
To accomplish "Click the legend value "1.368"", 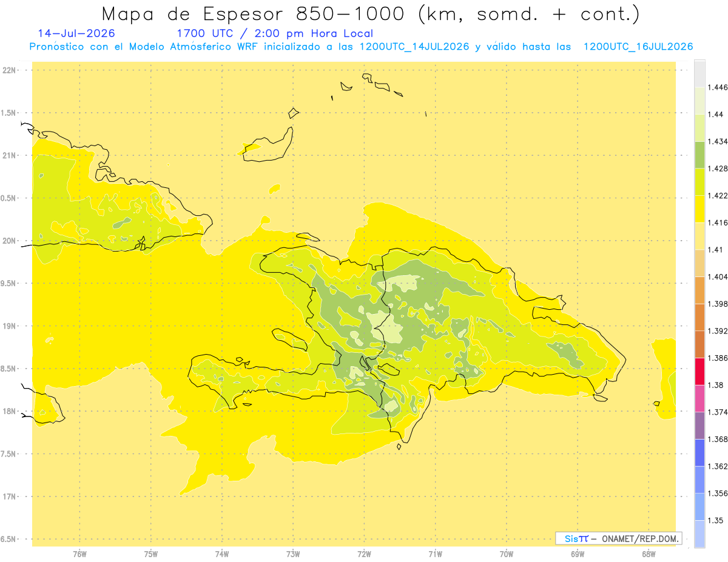I will pos(718,439).
